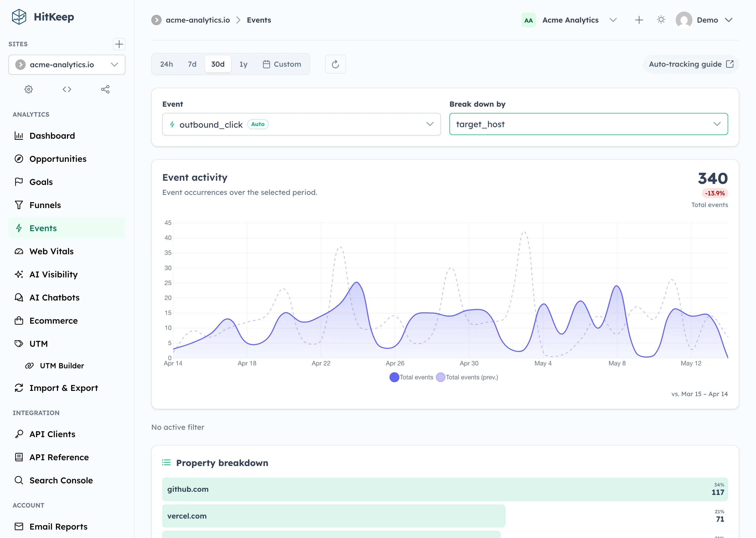Screen dimensions: 756x538
Task: Go to Opportunities page
Action: (67, 159)
